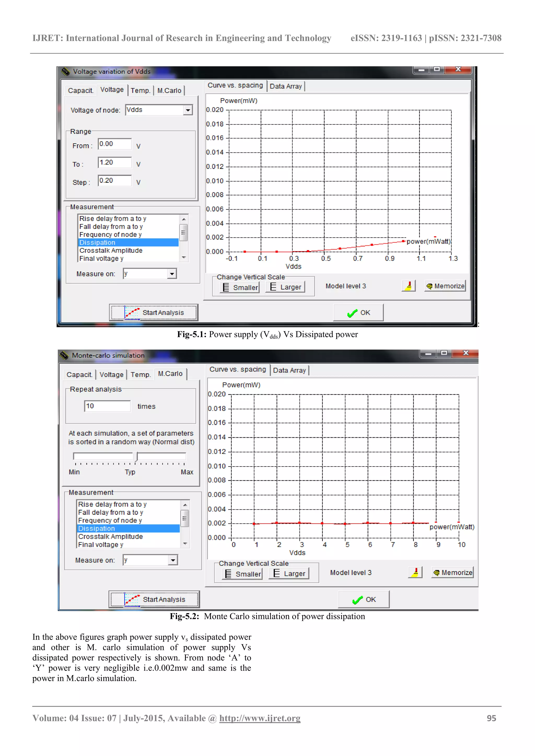Click Smaller vertical scale in Monte-carlo window
The width and height of the screenshot is (535, 756).
pos(242,574)
